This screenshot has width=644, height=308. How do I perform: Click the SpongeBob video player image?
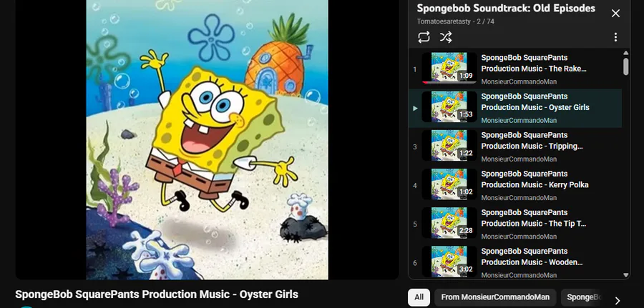click(x=207, y=139)
